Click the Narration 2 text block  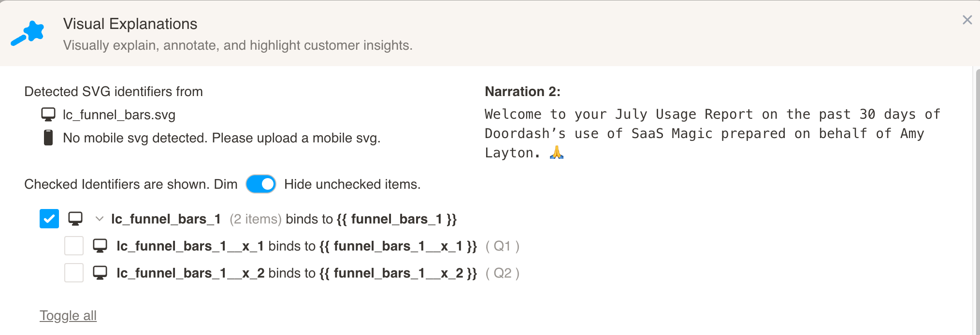(712, 133)
